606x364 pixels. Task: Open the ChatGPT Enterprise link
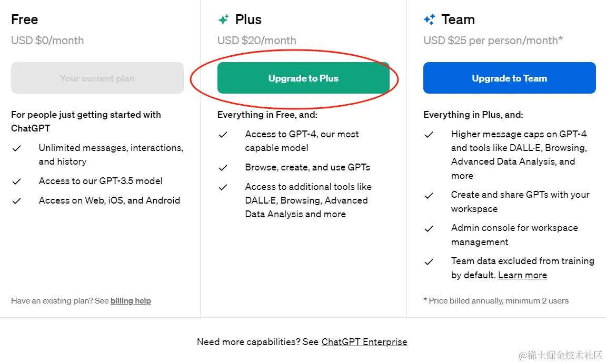(x=364, y=342)
